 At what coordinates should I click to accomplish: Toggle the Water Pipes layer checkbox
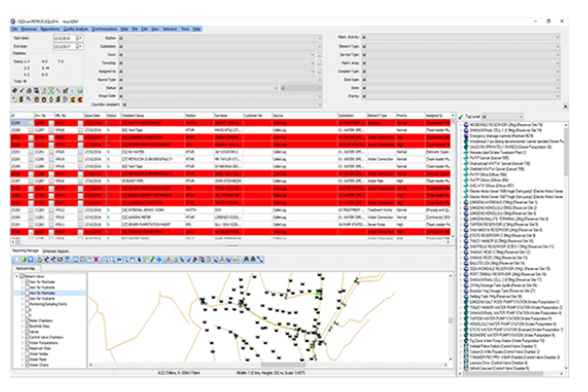tap(27, 360)
